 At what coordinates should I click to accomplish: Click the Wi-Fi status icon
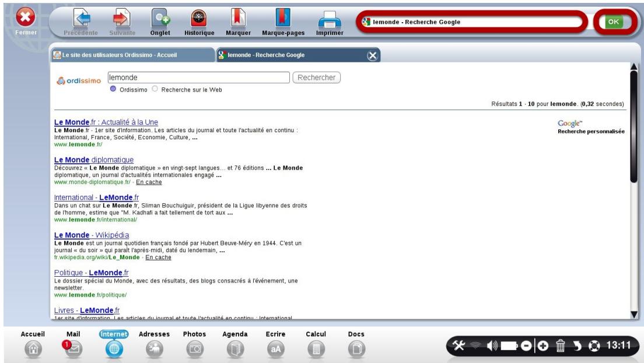475,346
